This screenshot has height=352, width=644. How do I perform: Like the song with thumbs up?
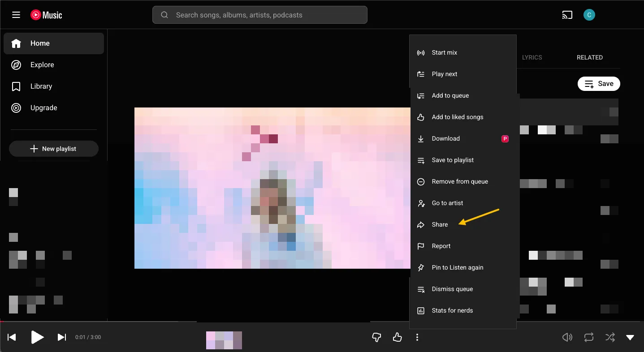click(x=397, y=337)
